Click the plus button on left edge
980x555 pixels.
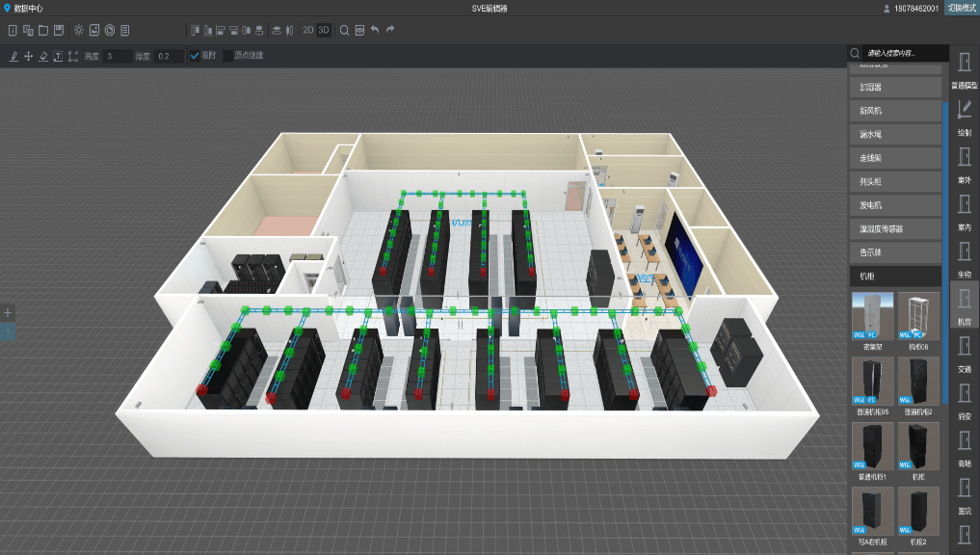point(8,312)
